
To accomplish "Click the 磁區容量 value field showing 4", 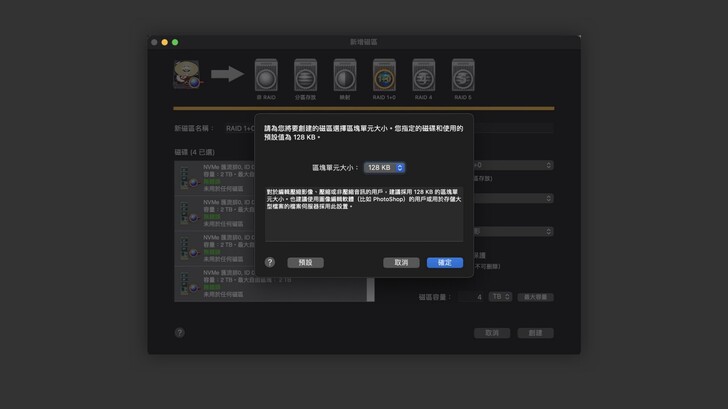I will tap(471, 297).
